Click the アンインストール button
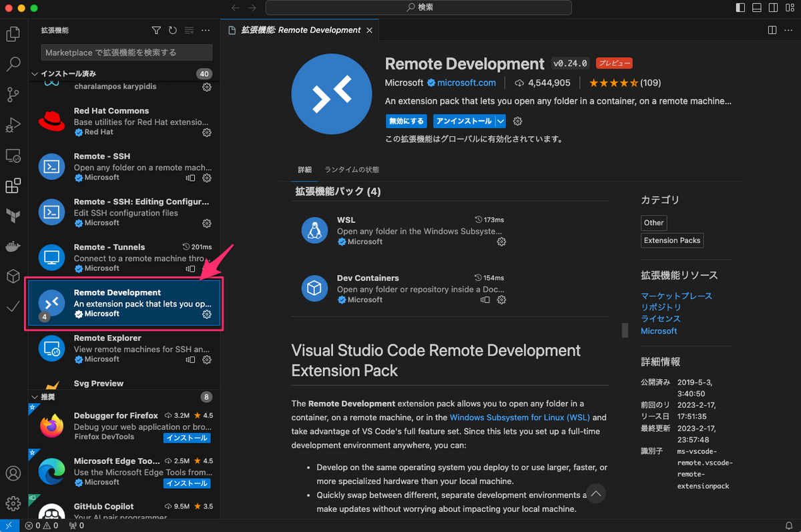The image size is (801, 532). (x=463, y=121)
